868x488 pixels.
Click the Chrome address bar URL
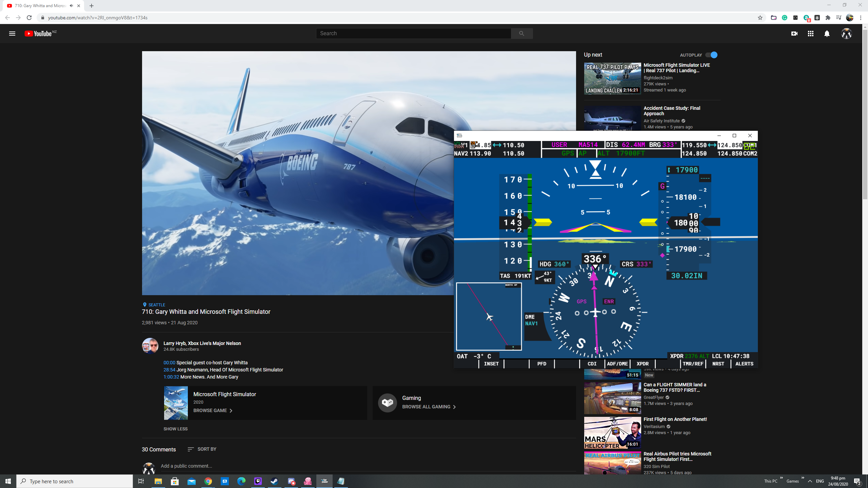(98, 18)
